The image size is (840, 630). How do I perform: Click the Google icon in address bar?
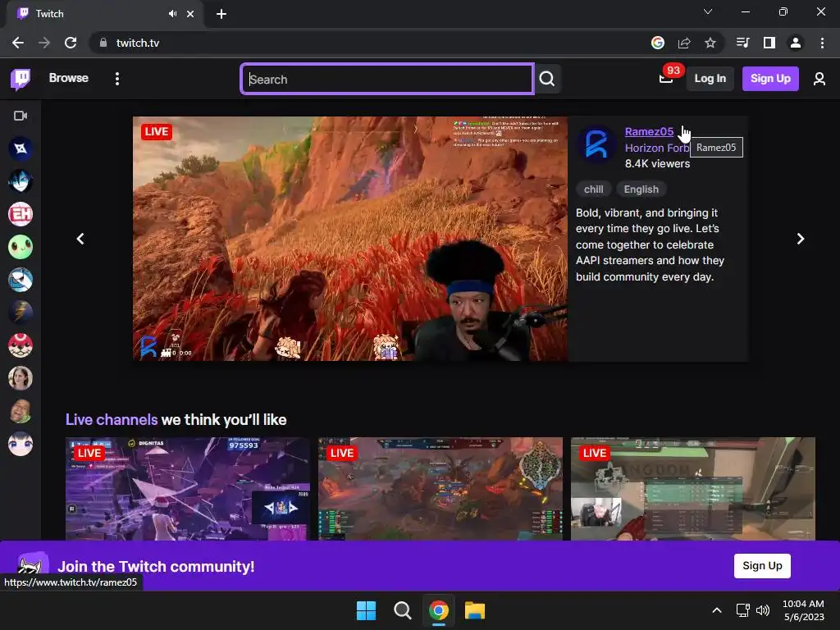[x=658, y=43]
